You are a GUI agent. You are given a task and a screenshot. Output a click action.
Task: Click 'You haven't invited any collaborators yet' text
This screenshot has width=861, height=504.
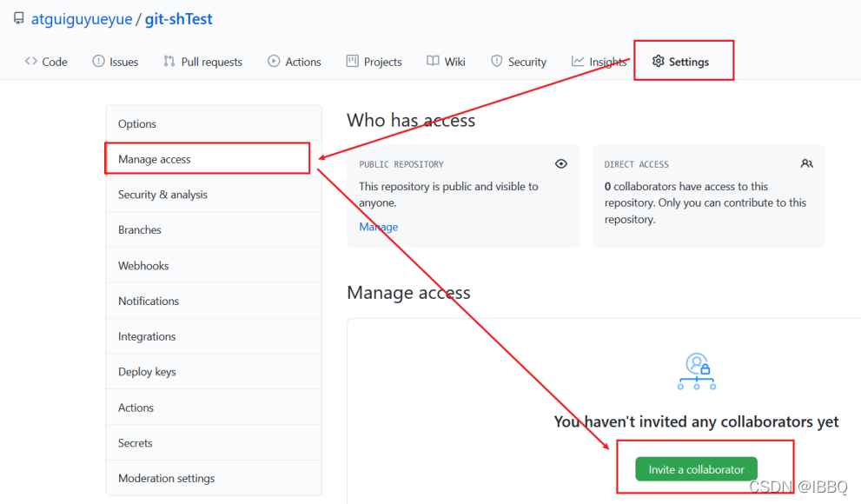(x=696, y=421)
